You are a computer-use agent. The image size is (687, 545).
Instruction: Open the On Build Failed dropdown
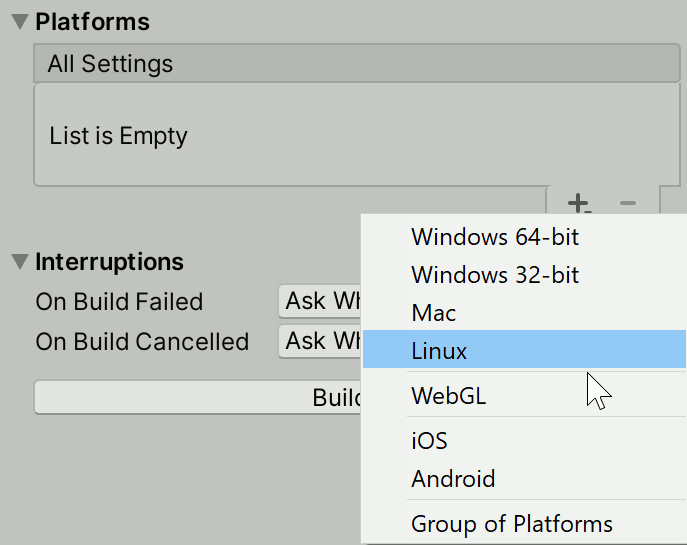(320, 301)
